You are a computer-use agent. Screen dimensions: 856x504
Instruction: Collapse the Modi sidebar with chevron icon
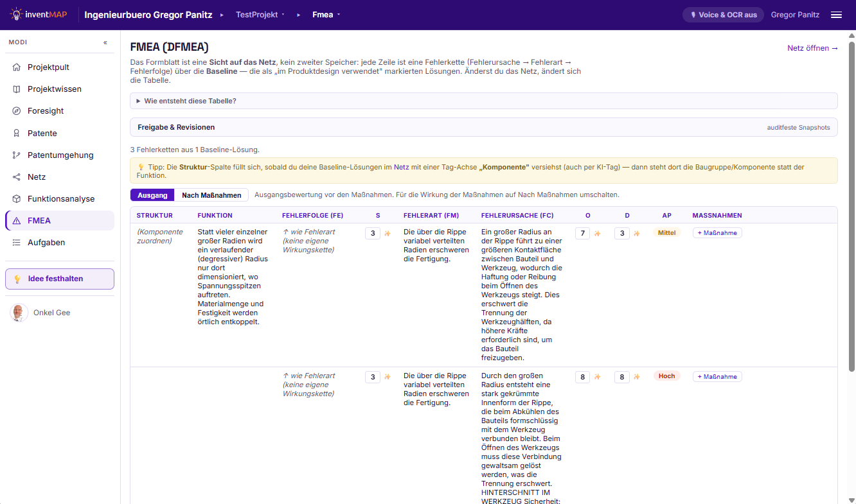(105, 42)
